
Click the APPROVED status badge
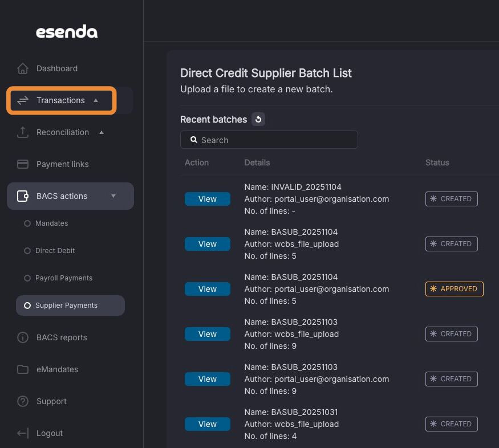[454, 289]
